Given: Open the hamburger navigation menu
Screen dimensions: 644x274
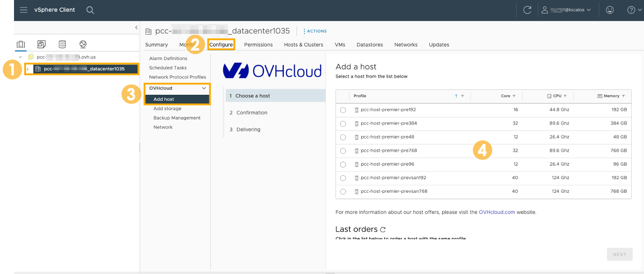Looking at the screenshot, I should [x=23, y=10].
